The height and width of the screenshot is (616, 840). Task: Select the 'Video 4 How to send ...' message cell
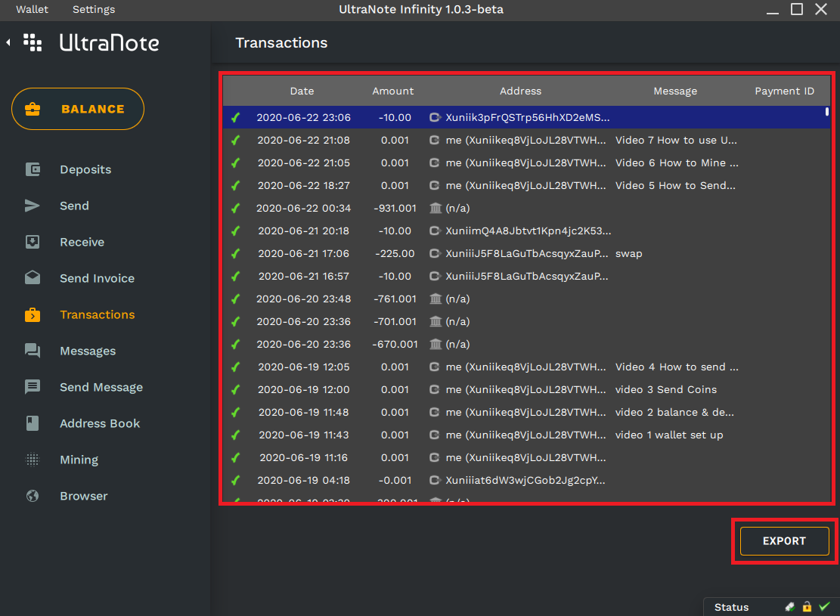coord(677,367)
